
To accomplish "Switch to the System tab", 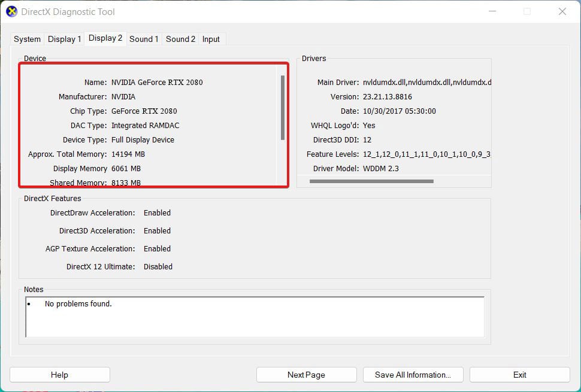I will point(27,39).
